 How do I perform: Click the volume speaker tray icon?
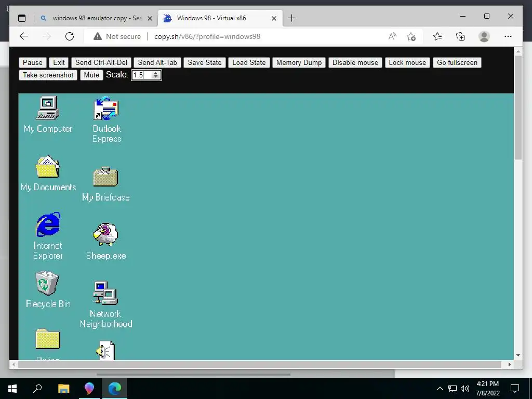465,389
